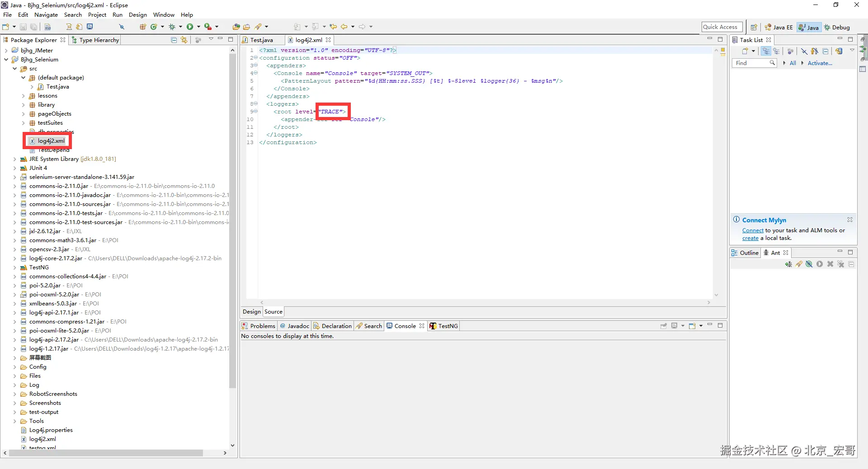The height and width of the screenshot is (469, 868).
Task: Open the Window menu
Action: (x=164, y=15)
